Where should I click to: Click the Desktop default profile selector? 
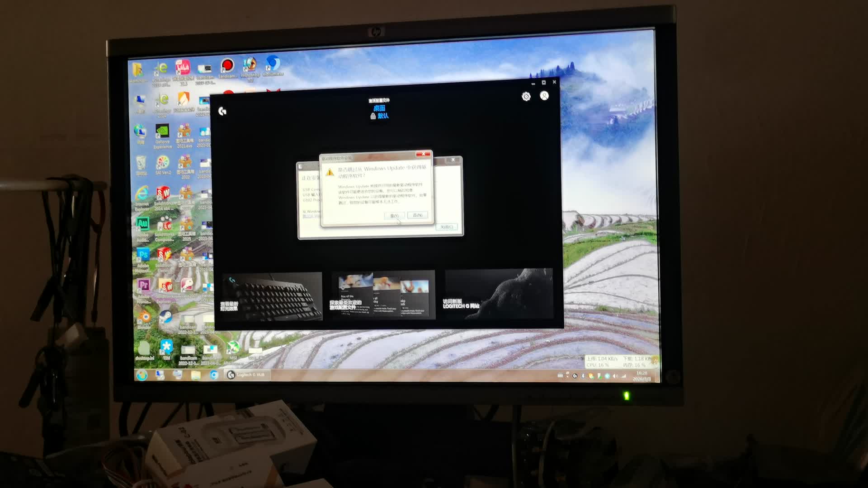379,112
